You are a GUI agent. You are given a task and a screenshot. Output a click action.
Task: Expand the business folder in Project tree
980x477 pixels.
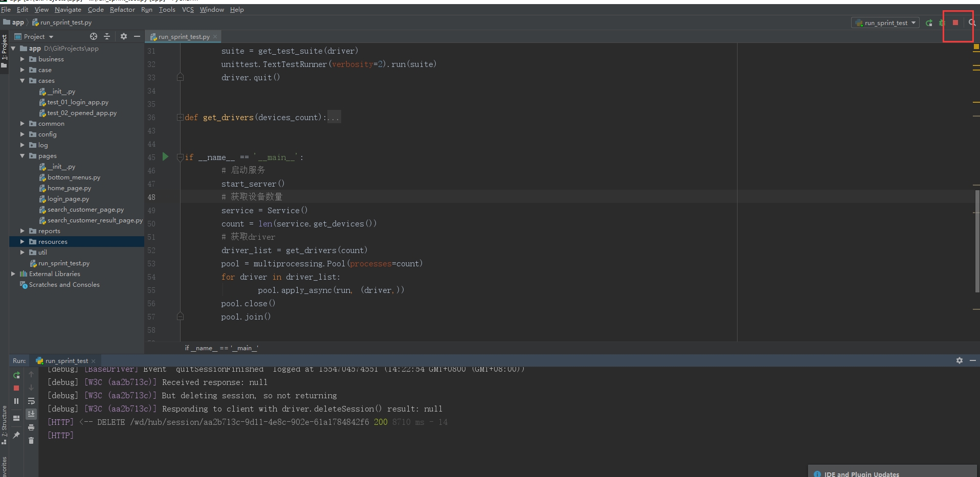click(22, 59)
